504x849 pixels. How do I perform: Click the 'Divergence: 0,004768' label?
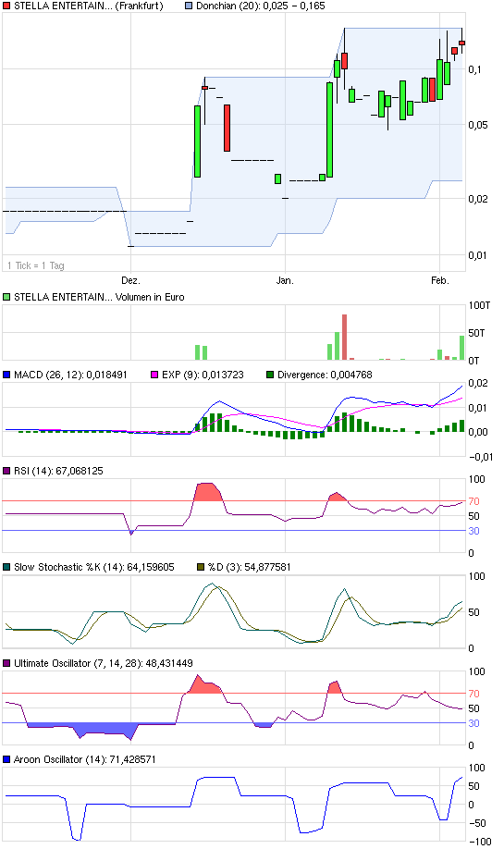(x=325, y=375)
